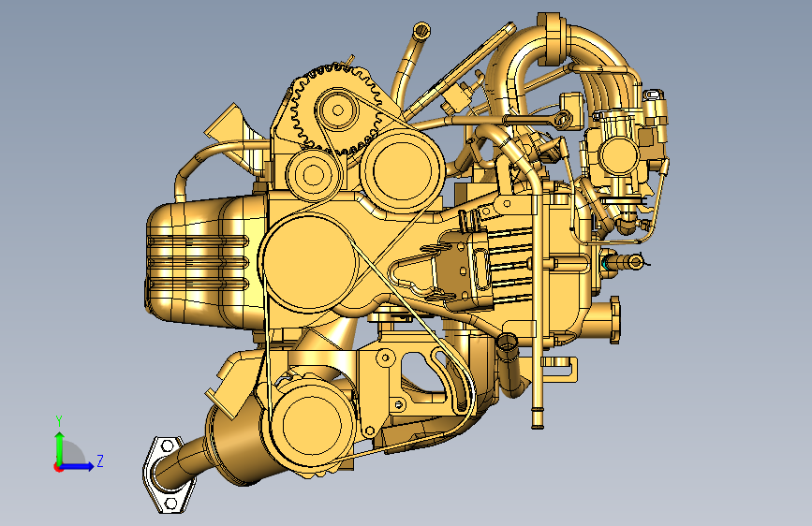
Task: Select the toothed timing sprocket on the engine
Action: 335,110
